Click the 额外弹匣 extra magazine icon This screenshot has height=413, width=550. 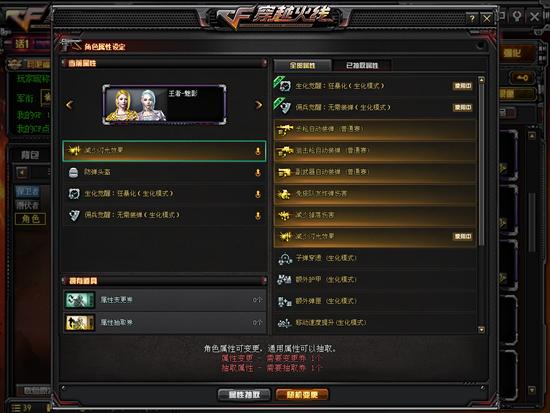click(x=284, y=301)
